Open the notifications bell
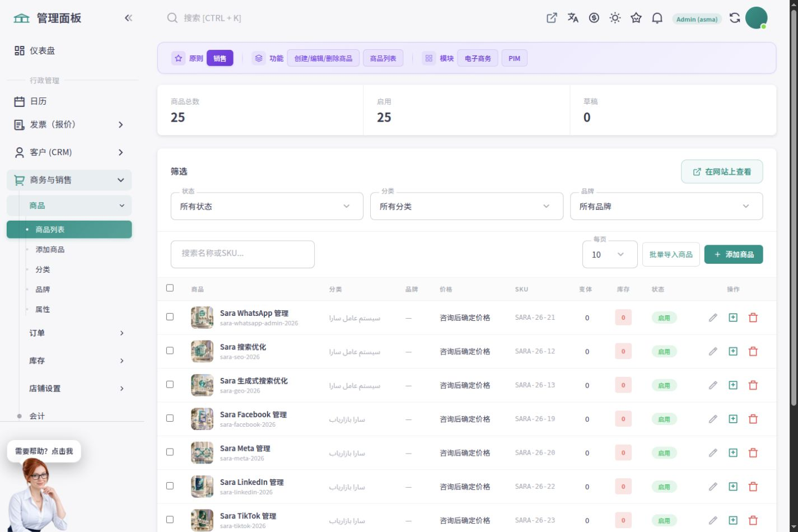 pos(657,18)
